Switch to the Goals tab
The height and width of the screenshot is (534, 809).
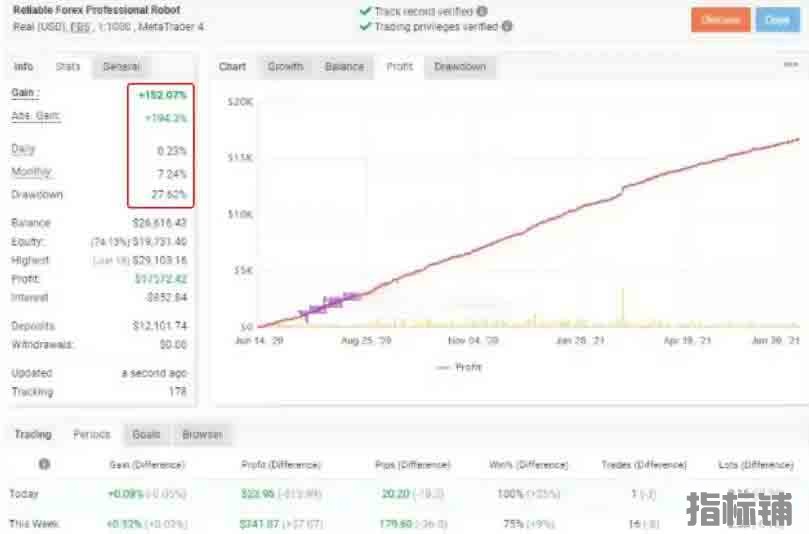[146, 435]
